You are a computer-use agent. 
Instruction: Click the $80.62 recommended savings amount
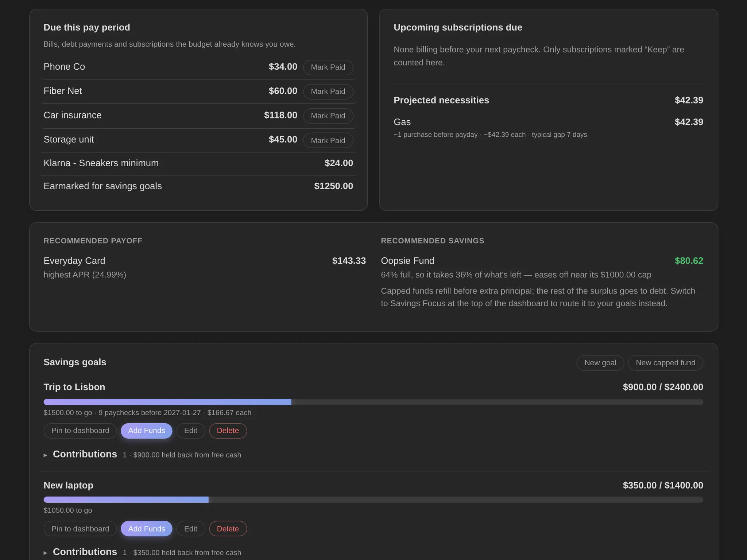point(689,261)
